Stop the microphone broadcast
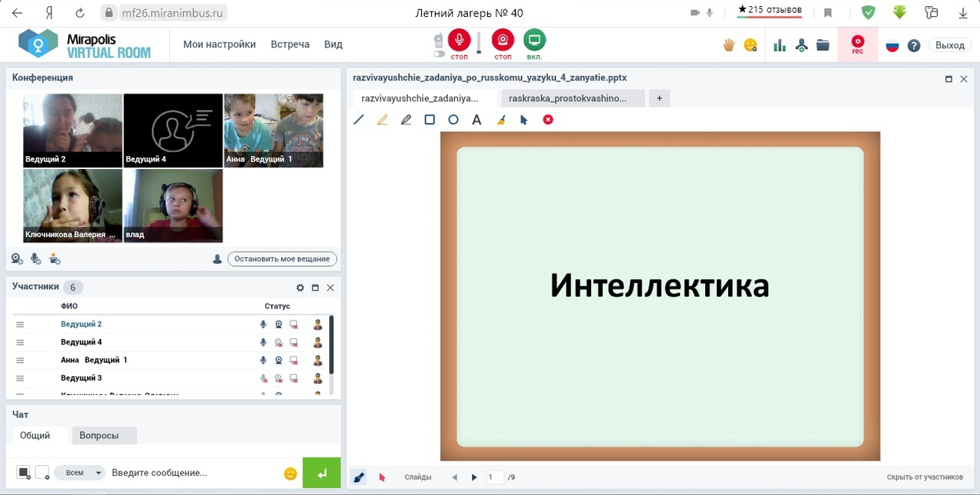 pos(459,41)
